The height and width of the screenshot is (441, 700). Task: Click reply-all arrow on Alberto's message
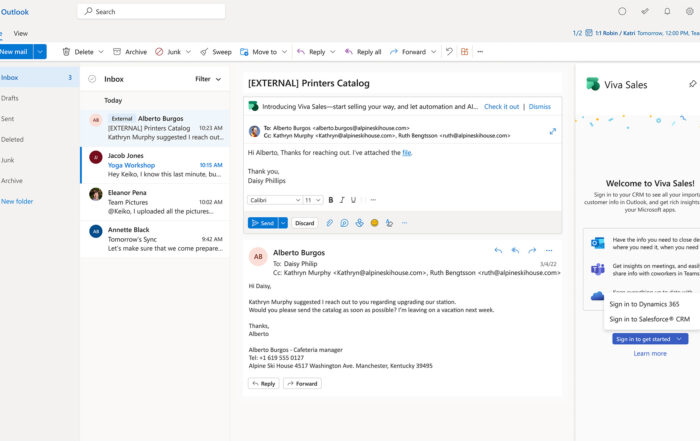click(x=515, y=250)
